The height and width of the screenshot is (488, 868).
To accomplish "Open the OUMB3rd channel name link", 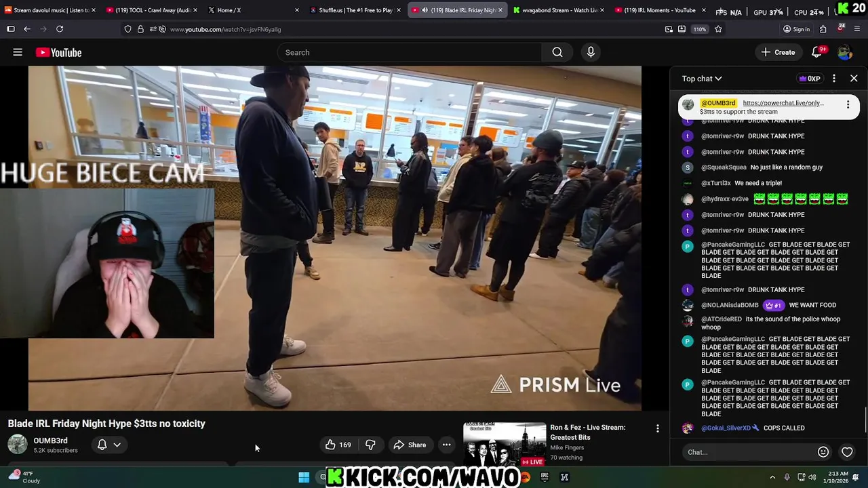I will [50, 441].
